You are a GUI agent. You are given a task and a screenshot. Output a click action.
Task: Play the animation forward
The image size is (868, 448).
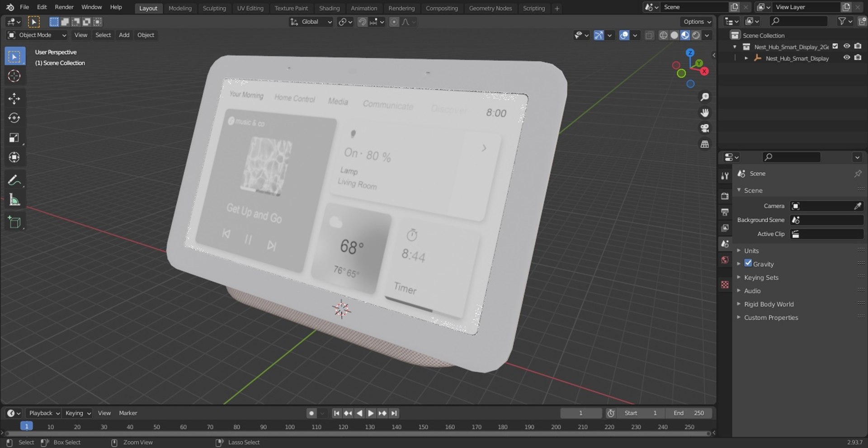[371, 413]
